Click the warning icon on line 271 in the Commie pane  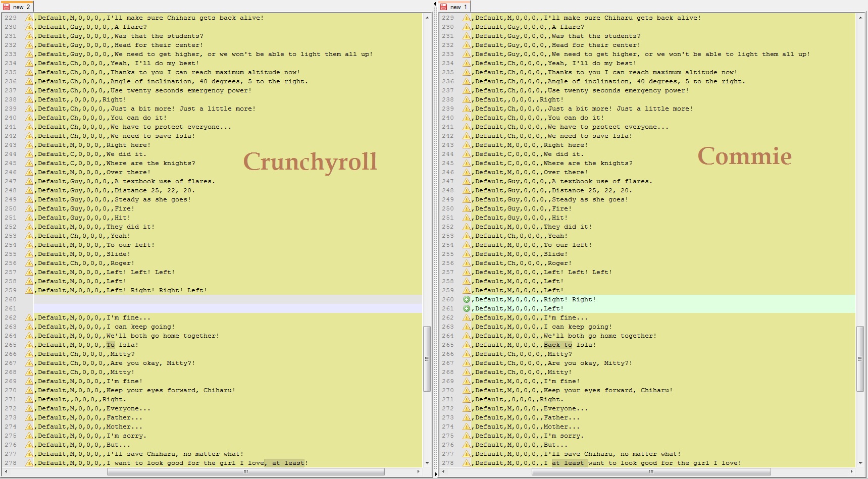click(467, 399)
